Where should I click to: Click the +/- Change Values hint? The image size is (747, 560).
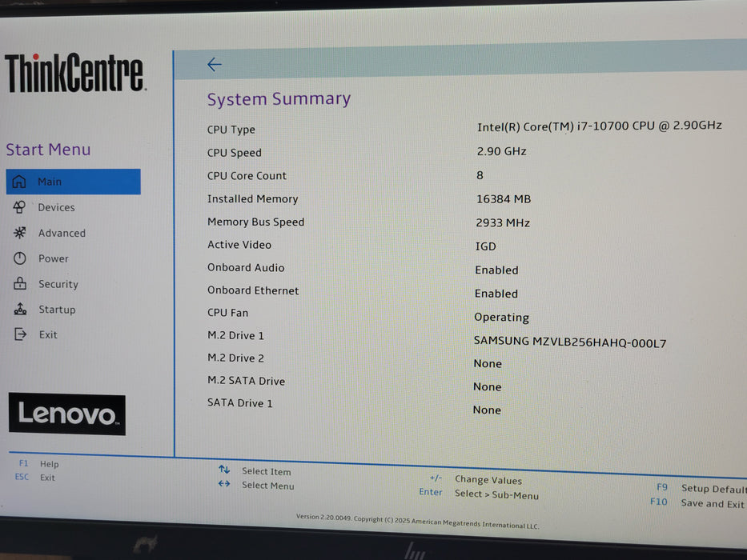(476, 479)
